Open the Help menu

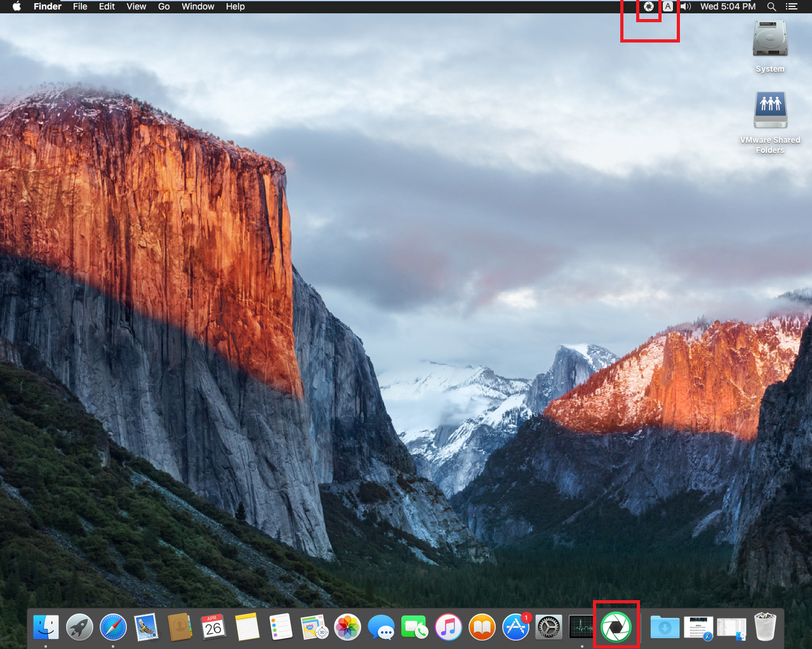click(235, 6)
